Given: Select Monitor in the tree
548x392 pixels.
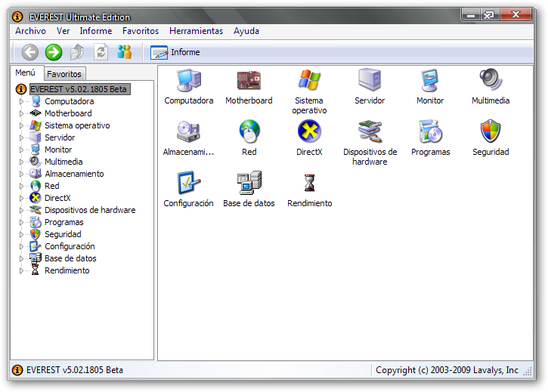Looking at the screenshot, I should coord(58,150).
